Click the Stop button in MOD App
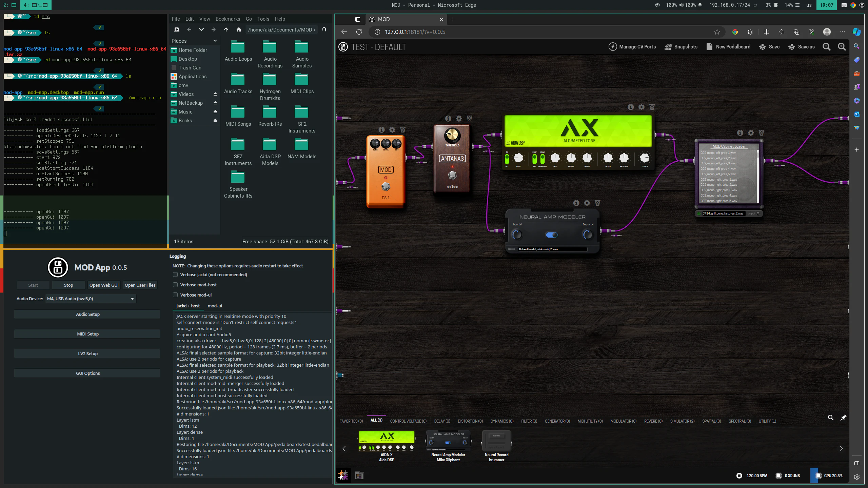Image resolution: width=868 pixels, height=488 pixels. [x=68, y=285]
